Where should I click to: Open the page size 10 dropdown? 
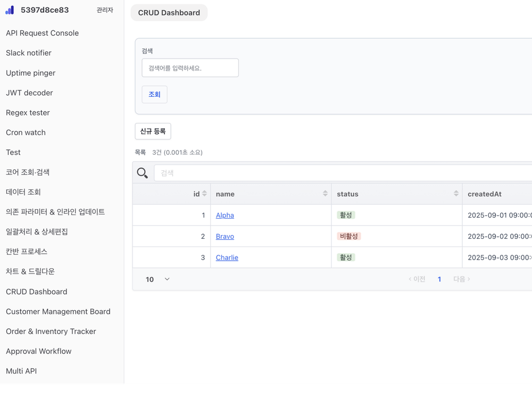tap(157, 279)
